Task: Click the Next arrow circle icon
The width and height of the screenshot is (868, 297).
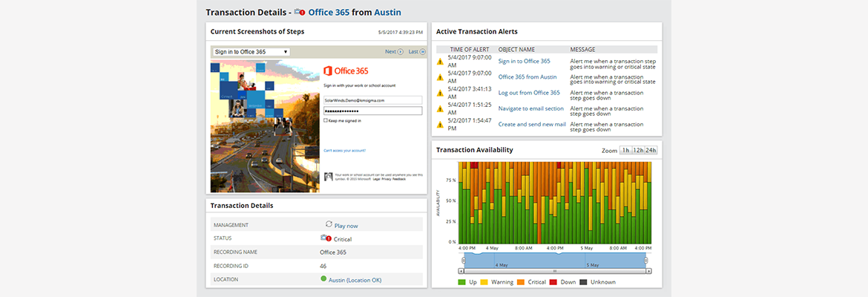Action: pos(401,52)
